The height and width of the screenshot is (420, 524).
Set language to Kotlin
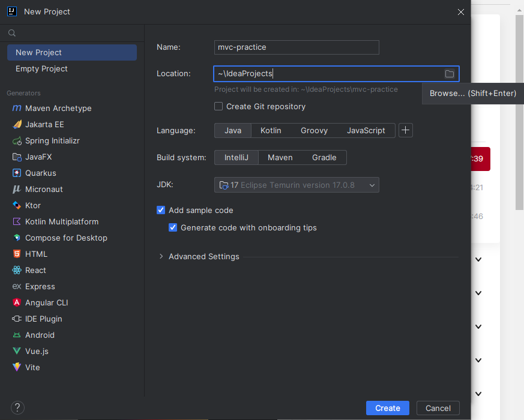click(271, 131)
